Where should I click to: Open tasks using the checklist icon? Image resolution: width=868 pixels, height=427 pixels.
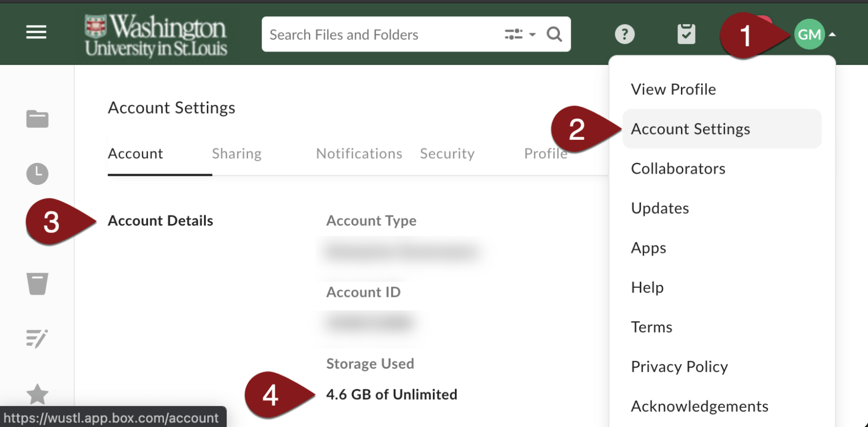click(x=685, y=34)
